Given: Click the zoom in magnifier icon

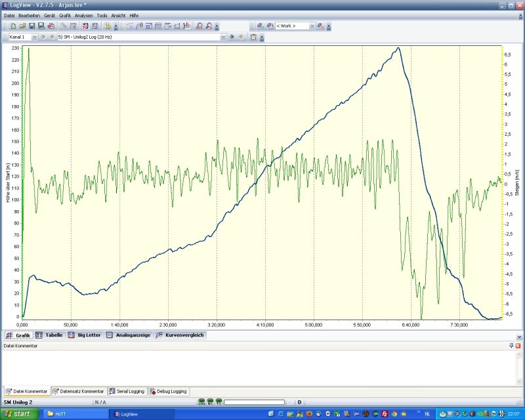Looking at the screenshot, I should pos(199,26).
